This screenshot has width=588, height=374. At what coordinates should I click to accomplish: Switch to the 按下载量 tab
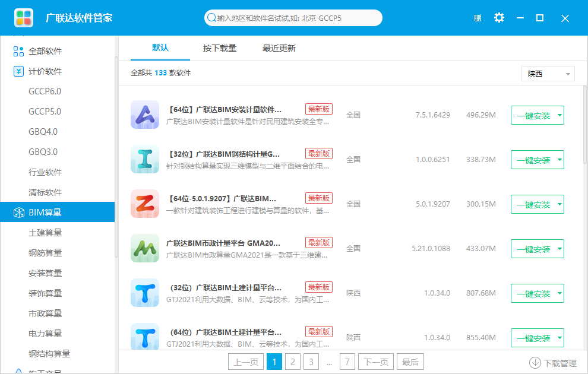coord(220,48)
